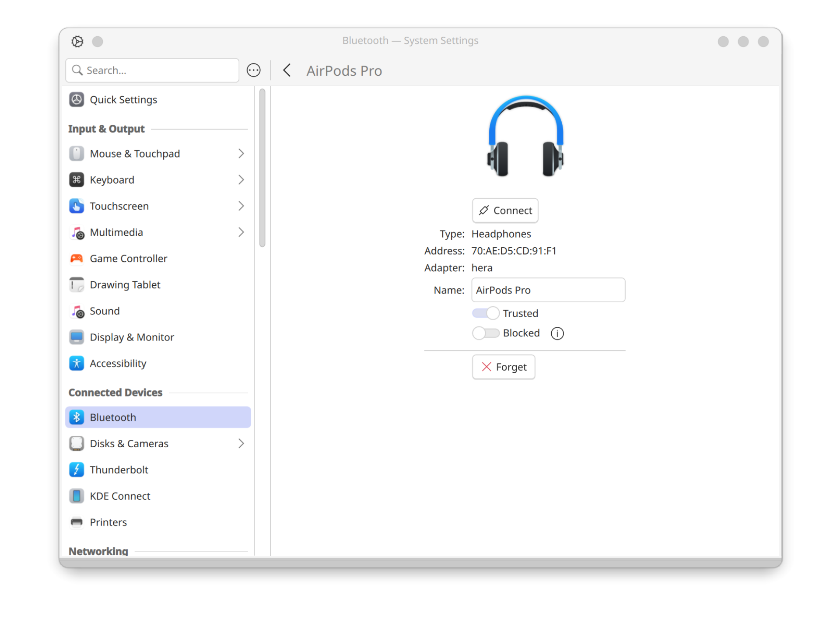840x634 pixels.
Task: Open the Printers settings icon
Action: (77, 522)
